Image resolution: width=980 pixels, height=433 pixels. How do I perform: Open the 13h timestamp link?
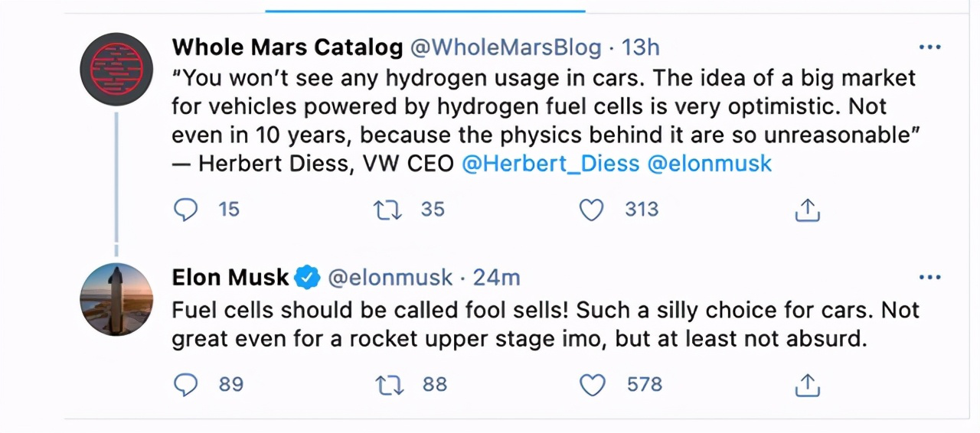[x=640, y=47]
